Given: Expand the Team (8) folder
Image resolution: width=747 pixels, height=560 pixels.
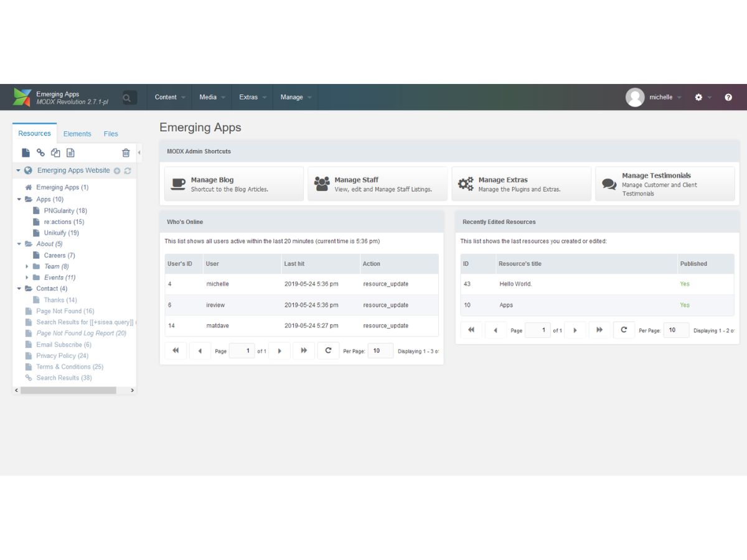Looking at the screenshot, I should (27, 266).
